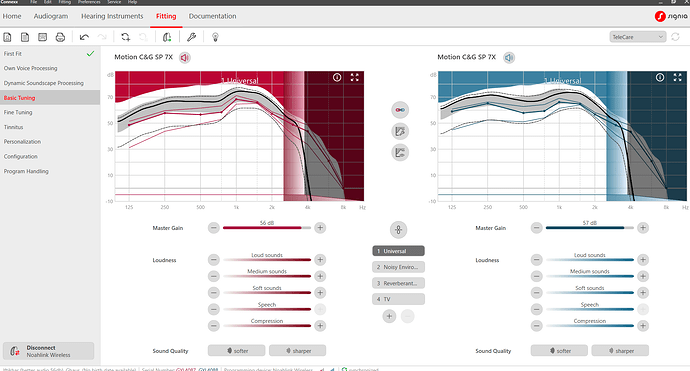Screen dimensions: 690x371
Task: Click the undo arrow in toolbar
Action: pyautogui.click(x=84, y=37)
